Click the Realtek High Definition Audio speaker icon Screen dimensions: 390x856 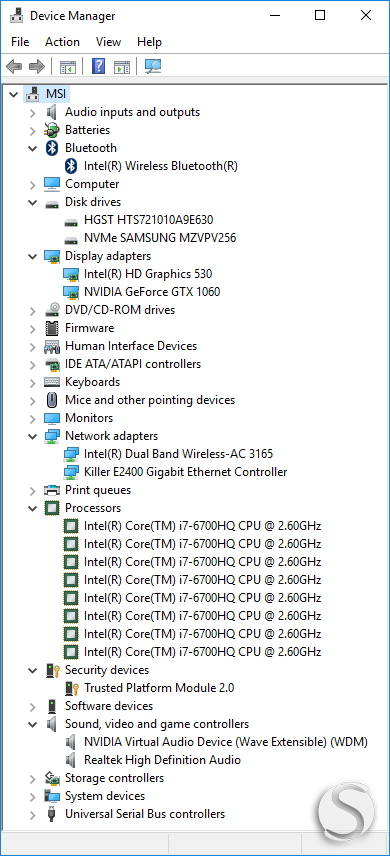tap(70, 760)
